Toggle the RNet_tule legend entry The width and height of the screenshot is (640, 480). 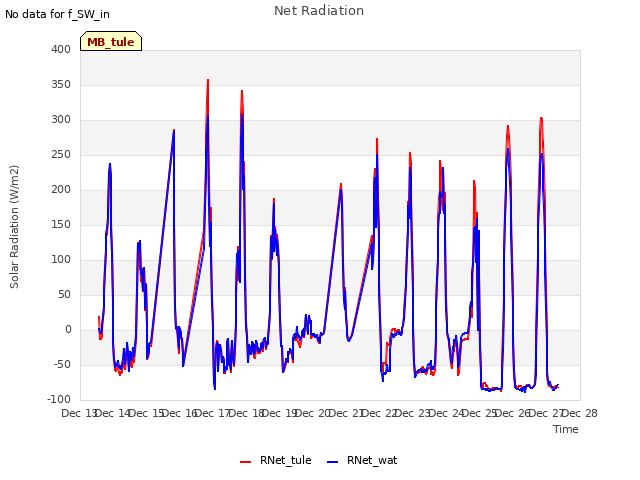[x=276, y=460]
